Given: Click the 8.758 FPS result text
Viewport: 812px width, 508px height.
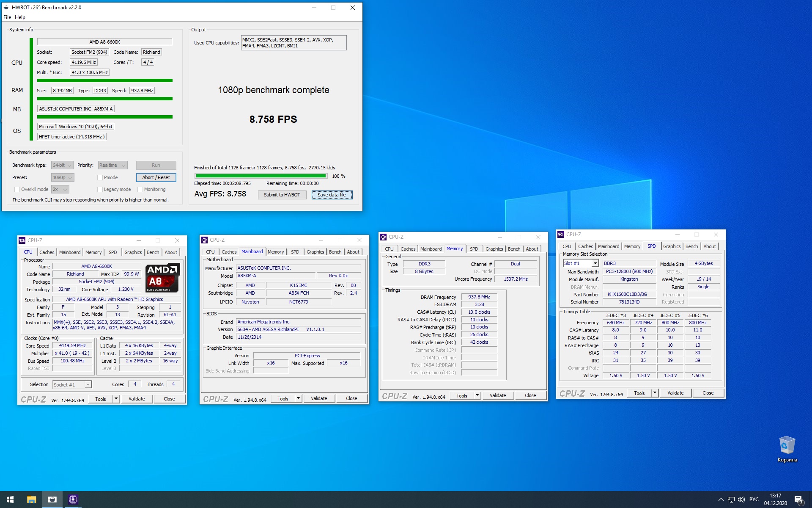Looking at the screenshot, I should 273,119.
